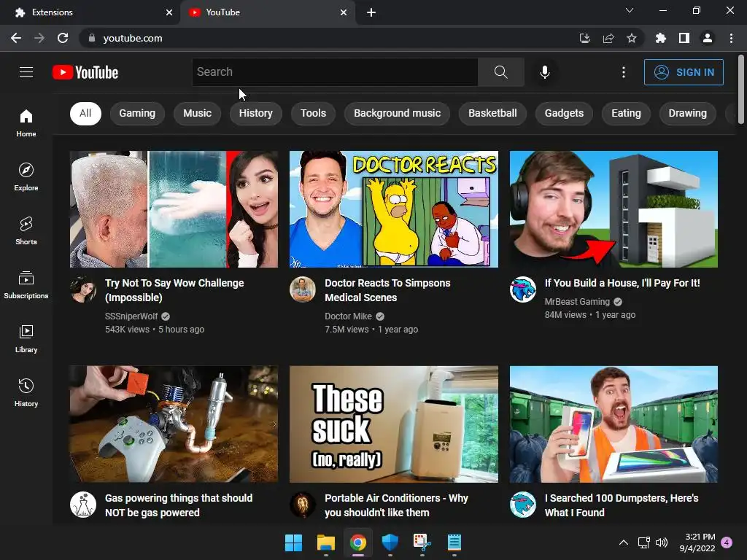The width and height of the screenshot is (747, 560).
Task: Open Explore in the sidebar
Action: pyautogui.click(x=26, y=177)
